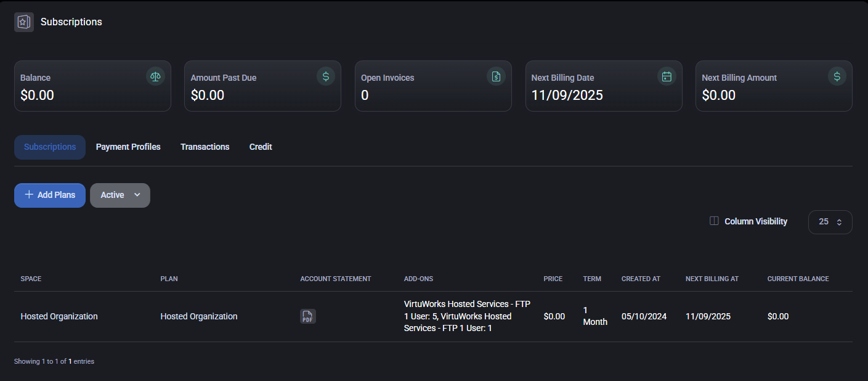The height and width of the screenshot is (381, 868).
Task: Switch to the Payment Profiles tab
Action: click(x=128, y=147)
